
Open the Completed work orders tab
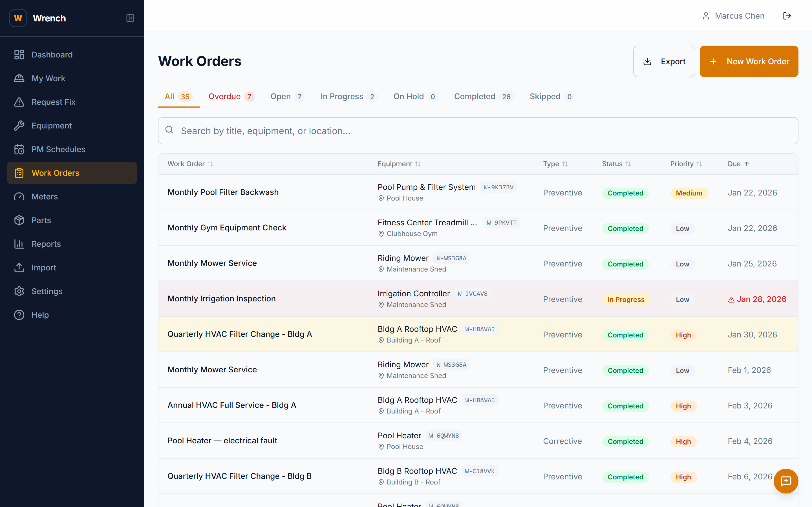[475, 96]
